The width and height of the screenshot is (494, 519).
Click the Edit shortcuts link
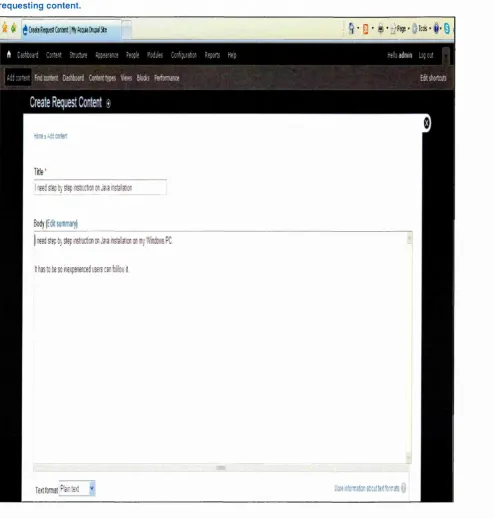click(433, 78)
